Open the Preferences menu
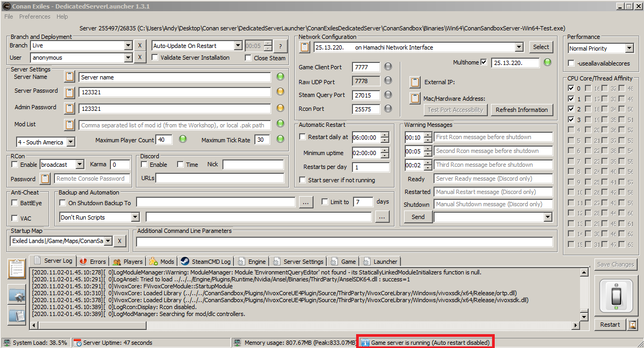This screenshot has width=644, height=348. [35, 17]
